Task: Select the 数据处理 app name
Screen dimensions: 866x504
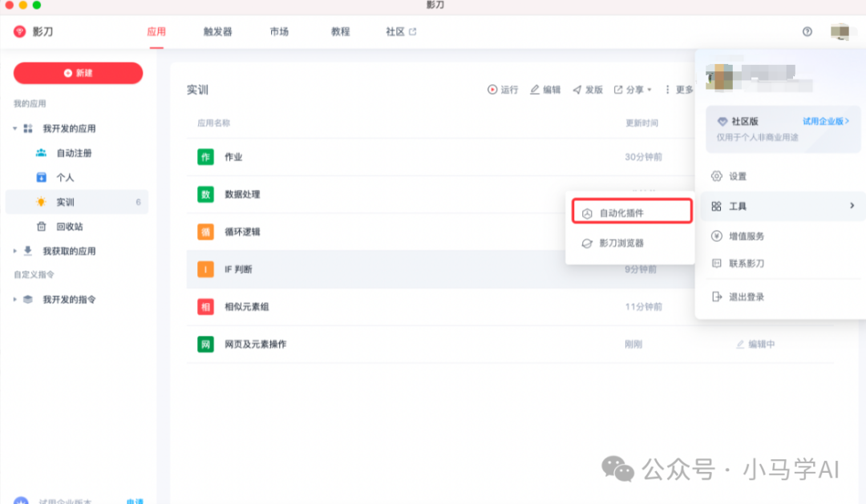Action: pos(242,195)
